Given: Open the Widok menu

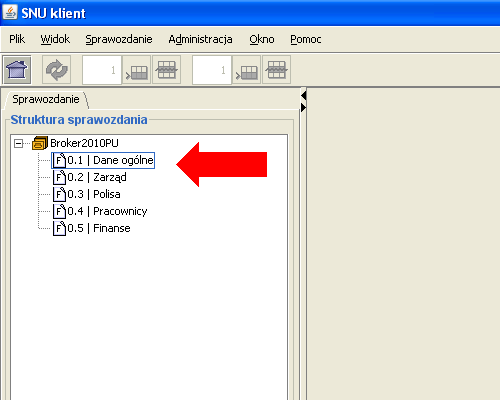Looking at the screenshot, I should (55, 39).
